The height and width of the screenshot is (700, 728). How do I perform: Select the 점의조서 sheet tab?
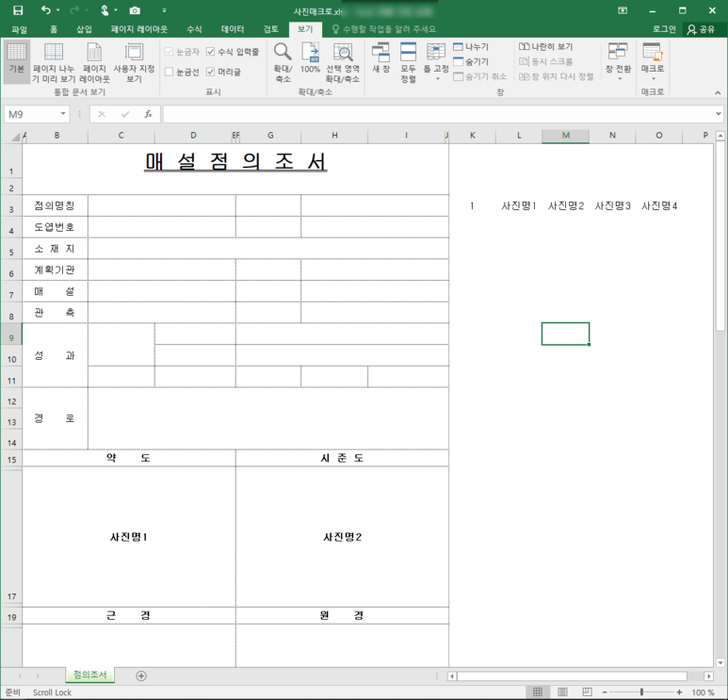tap(89, 675)
